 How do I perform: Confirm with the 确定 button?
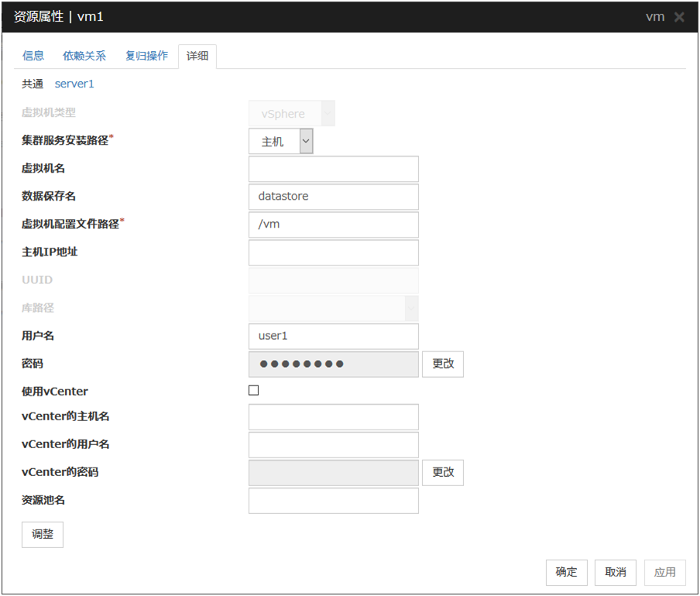(x=566, y=572)
